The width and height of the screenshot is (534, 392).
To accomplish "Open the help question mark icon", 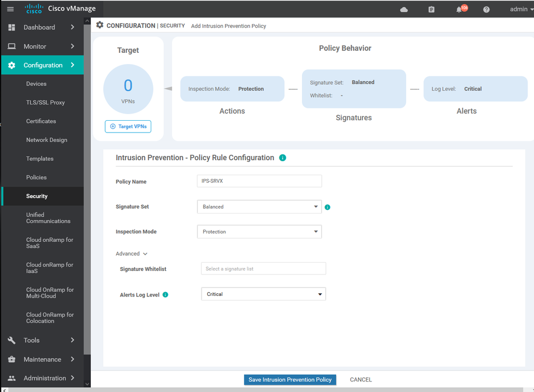I will tap(486, 10).
